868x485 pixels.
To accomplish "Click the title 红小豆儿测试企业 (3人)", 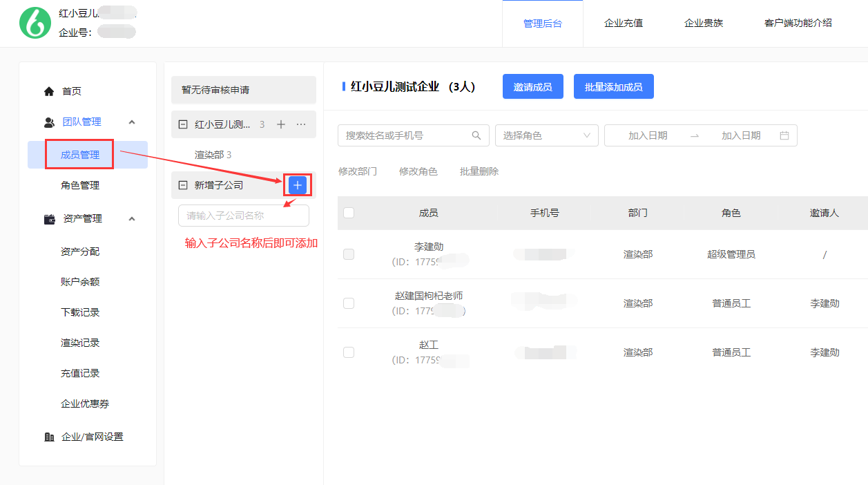I will pos(413,87).
